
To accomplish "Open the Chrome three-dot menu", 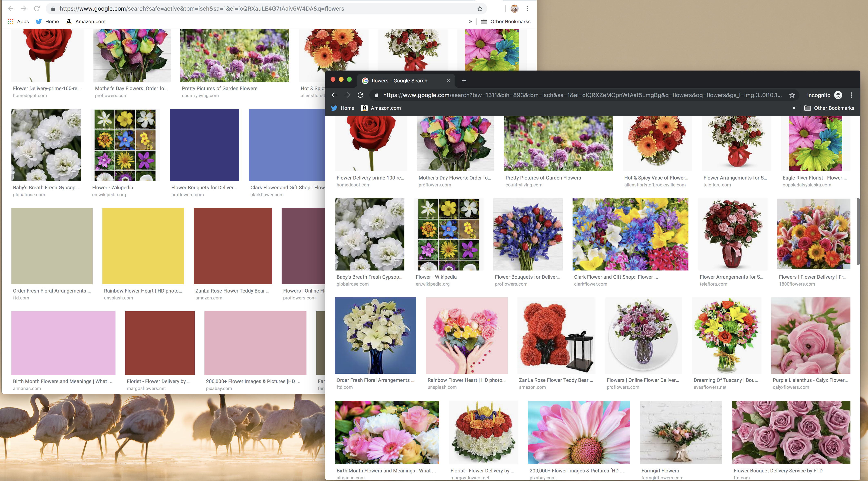I will [x=851, y=95].
